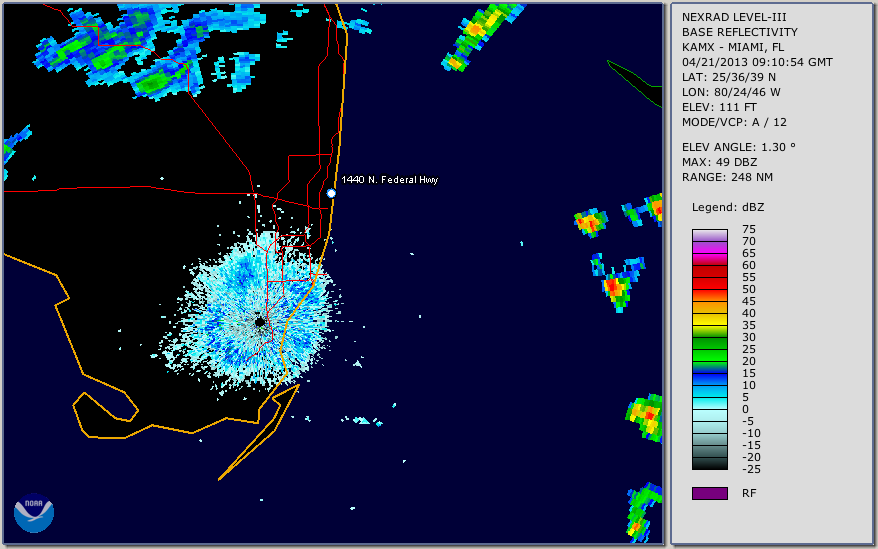878x549 pixels.
Task: Click the LON: 80/24/46 W value
Action: tap(731, 92)
